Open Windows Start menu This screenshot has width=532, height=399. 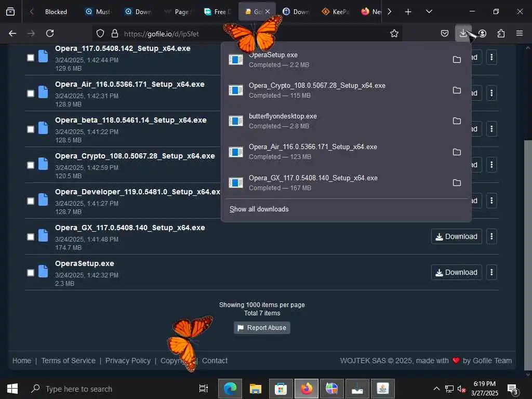pyautogui.click(x=12, y=389)
